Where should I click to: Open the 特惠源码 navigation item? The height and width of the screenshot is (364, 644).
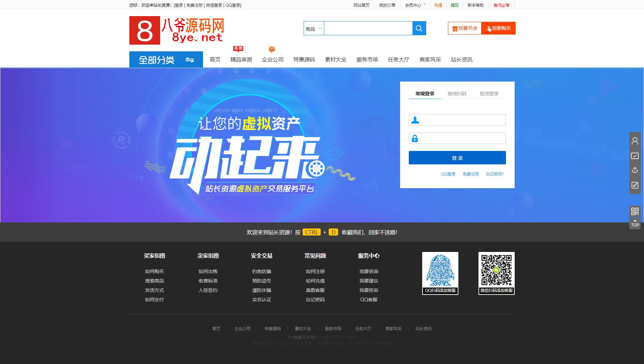coord(304,60)
